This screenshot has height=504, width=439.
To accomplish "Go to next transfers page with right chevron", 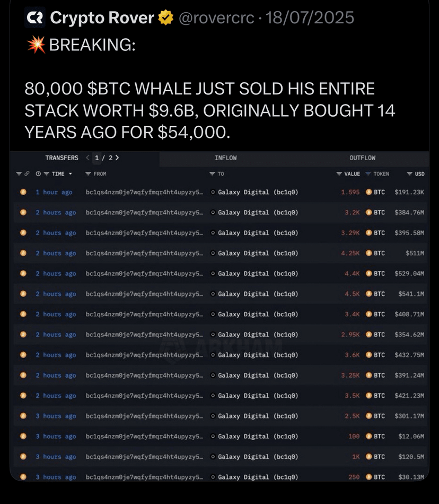I will pyautogui.click(x=117, y=158).
